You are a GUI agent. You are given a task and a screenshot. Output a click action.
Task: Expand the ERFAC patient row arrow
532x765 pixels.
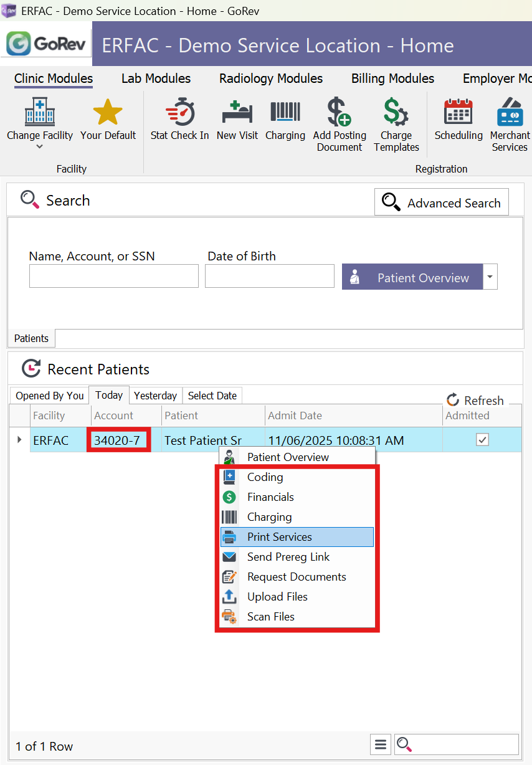pyautogui.click(x=19, y=440)
